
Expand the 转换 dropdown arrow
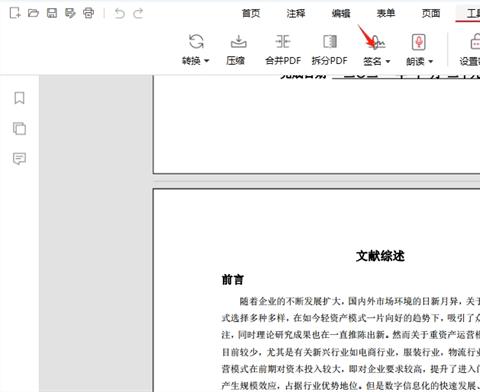point(206,61)
